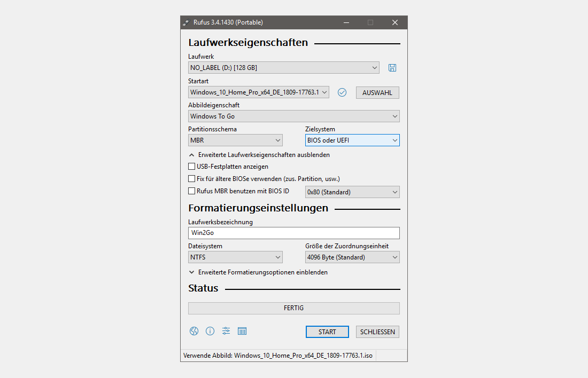Open the Größe der Zuordnungseinheit dropdown
Viewport: 588px width, 378px height.
[352, 257]
